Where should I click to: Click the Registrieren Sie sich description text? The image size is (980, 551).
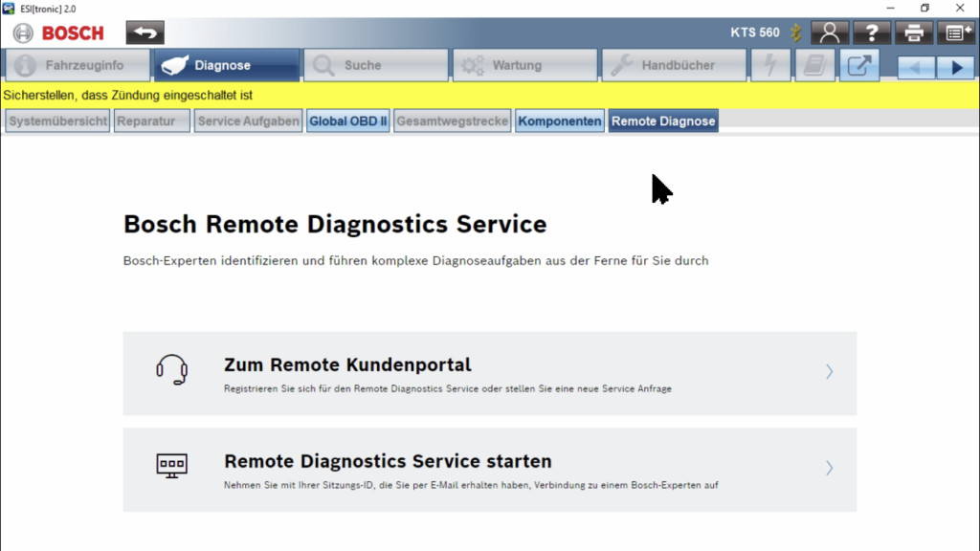(x=448, y=388)
